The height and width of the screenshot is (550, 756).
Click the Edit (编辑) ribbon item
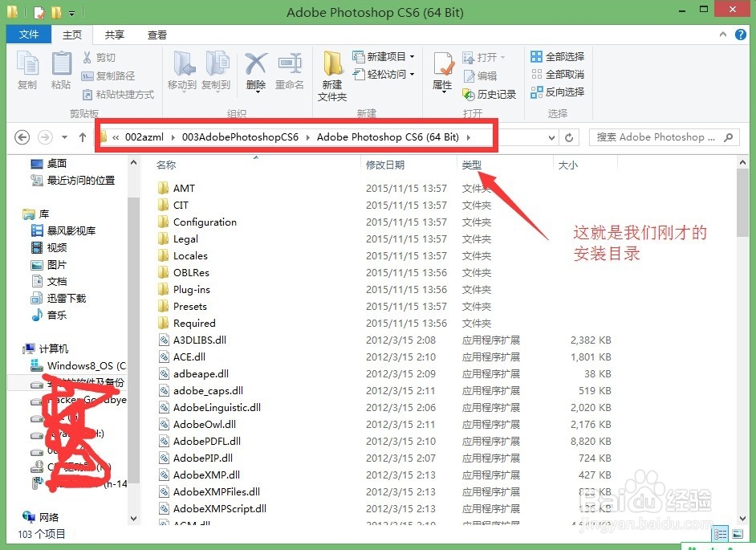tap(480, 75)
